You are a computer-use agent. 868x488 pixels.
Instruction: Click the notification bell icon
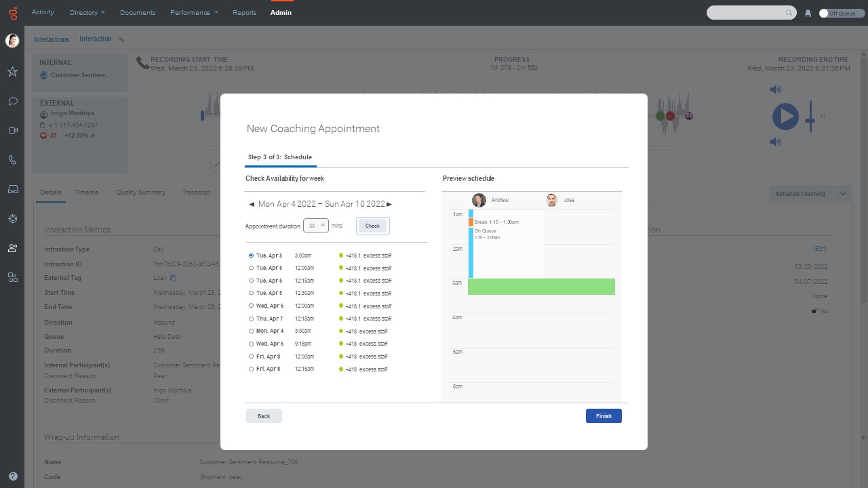(808, 13)
